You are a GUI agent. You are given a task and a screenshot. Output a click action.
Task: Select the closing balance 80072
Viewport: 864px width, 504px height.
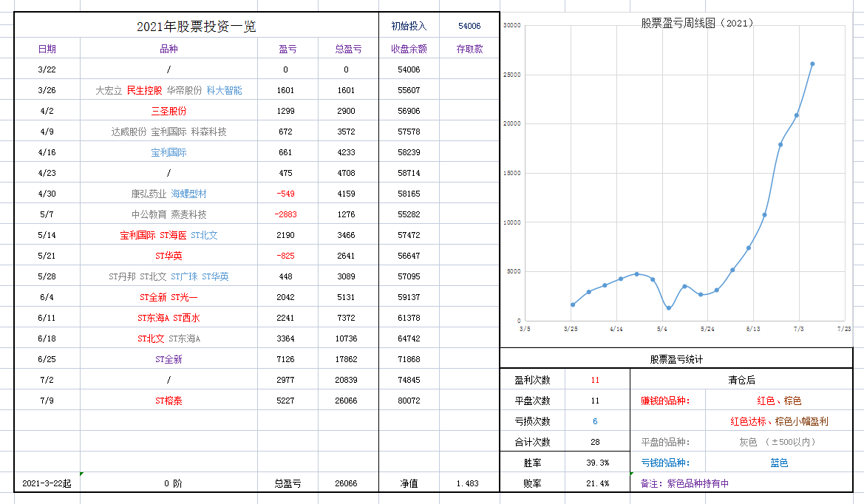[x=409, y=401]
